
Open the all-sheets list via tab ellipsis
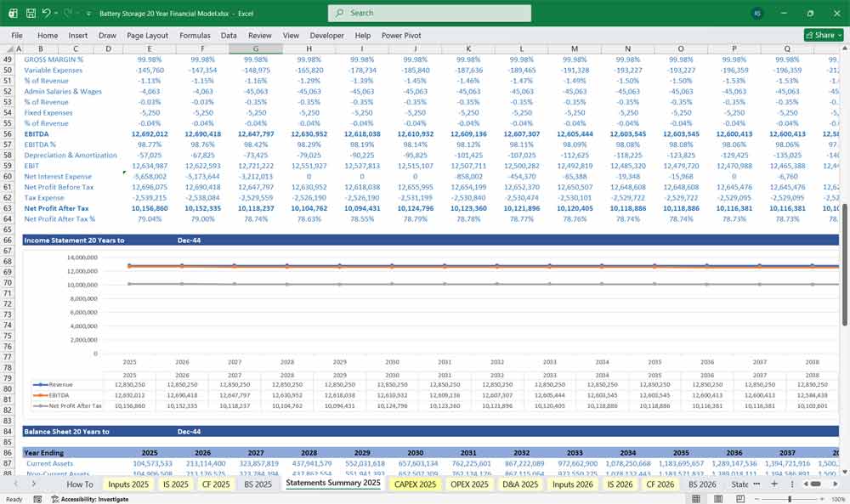756,484
